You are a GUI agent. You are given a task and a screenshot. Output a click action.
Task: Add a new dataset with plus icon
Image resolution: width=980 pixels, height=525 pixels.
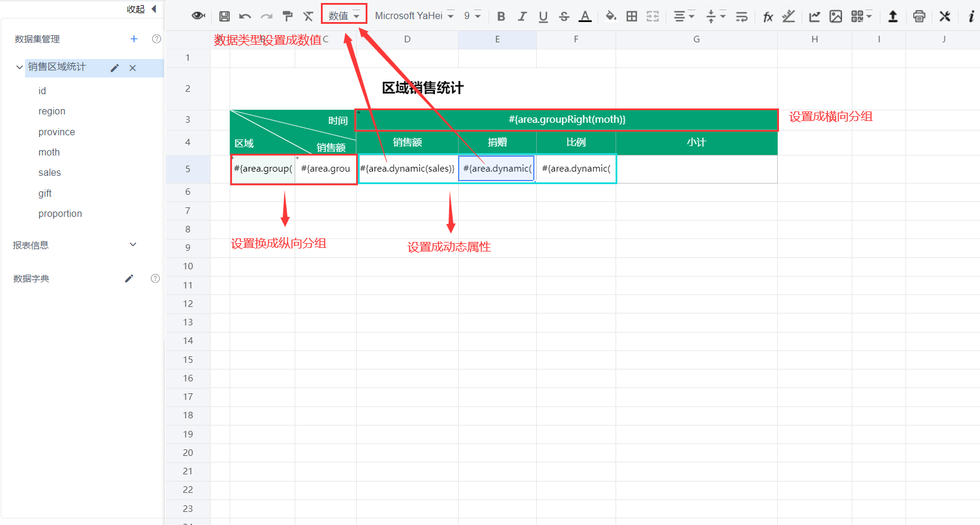134,39
